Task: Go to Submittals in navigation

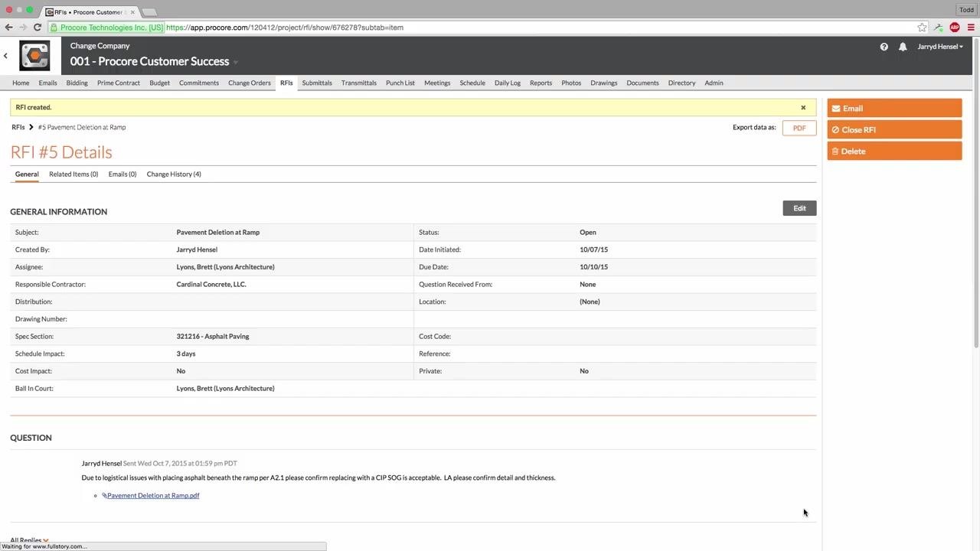Action: 317,83
